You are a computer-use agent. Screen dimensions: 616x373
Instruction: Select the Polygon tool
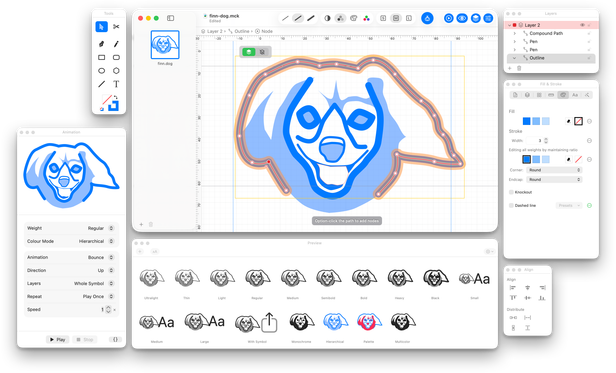pyautogui.click(x=116, y=71)
